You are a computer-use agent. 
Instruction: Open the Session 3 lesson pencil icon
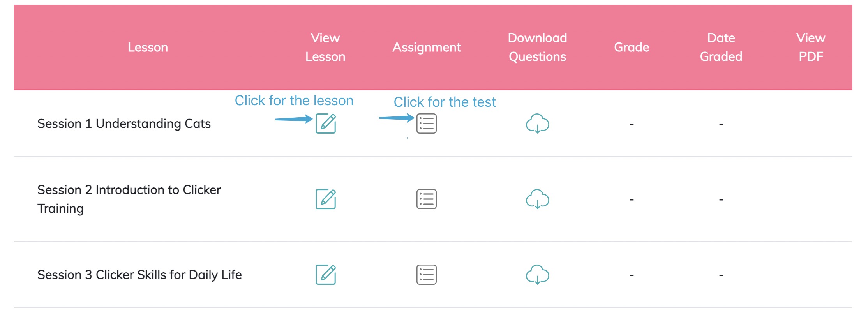pos(326,275)
